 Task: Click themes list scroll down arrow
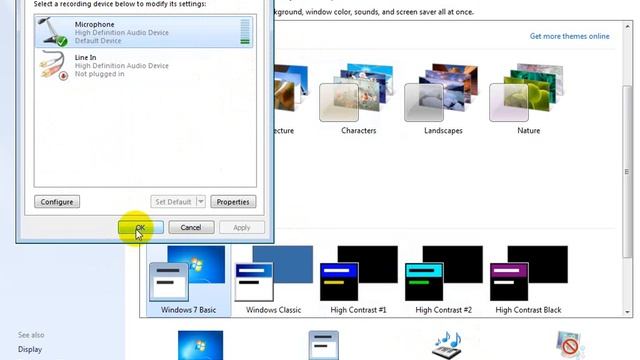(627, 312)
